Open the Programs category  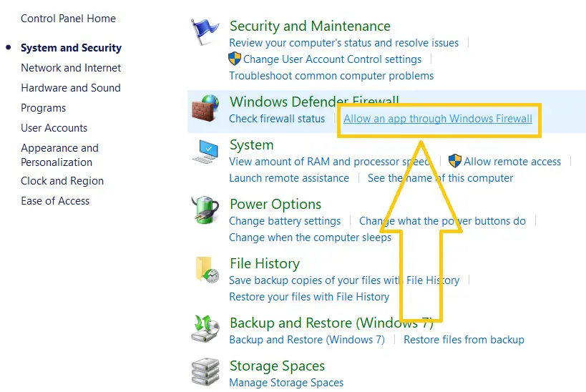tap(44, 108)
